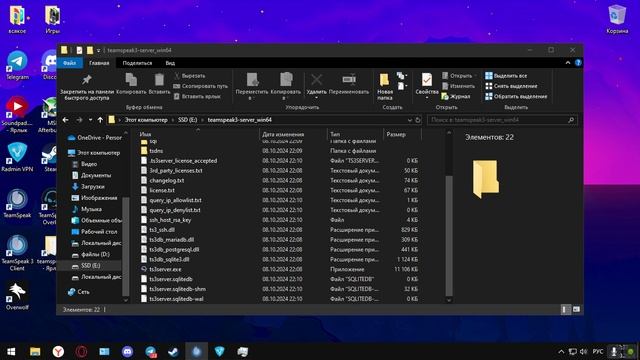Viewport: 640px width, 360px height.
Task: Click the Radmin VPN desktop shortcut
Action: pos(17,157)
